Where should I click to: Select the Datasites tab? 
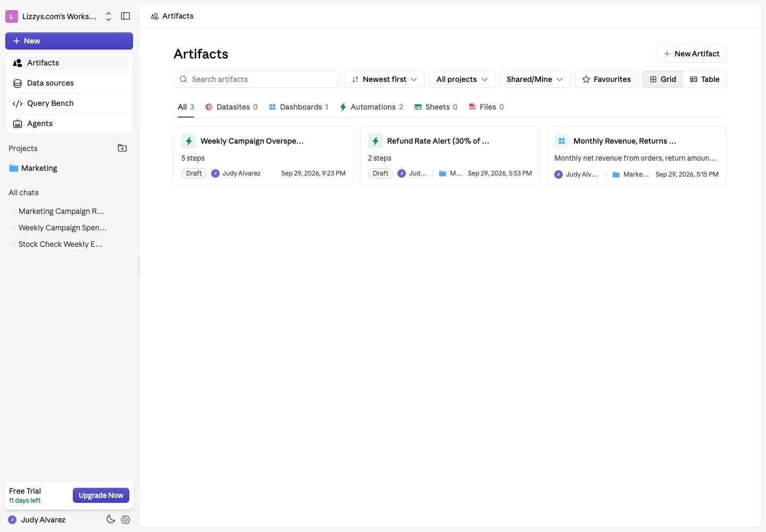(x=231, y=107)
